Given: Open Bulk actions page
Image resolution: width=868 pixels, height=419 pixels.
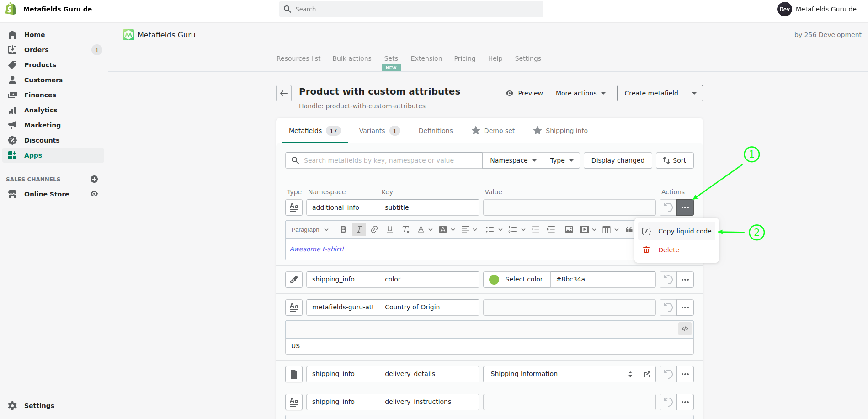Looking at the screenshot, I should pyautogui.click(x=352, y=58).
